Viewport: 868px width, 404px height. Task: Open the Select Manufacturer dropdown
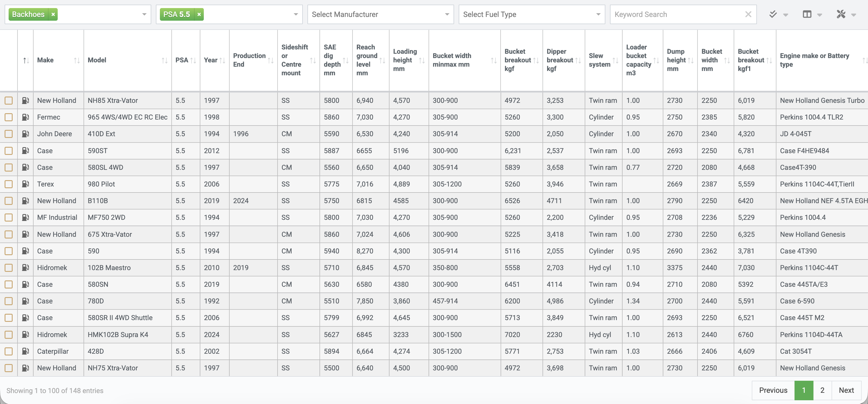coord(380,14)
